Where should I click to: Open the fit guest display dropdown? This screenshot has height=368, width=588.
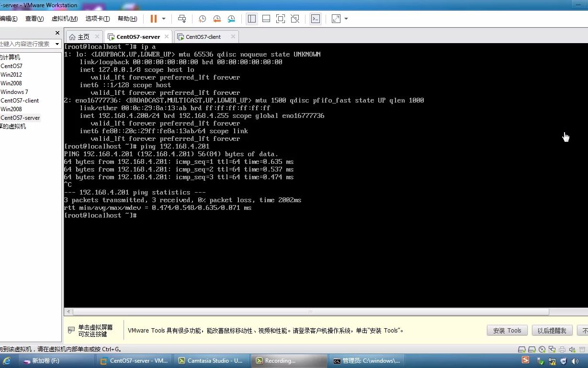[x=346, y=18]
